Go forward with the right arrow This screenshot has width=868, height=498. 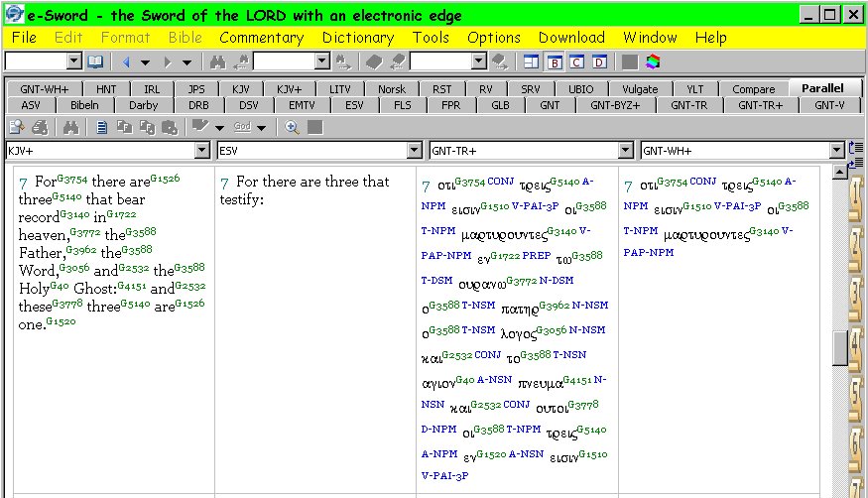pyautogui.click(x=168, y=62)
